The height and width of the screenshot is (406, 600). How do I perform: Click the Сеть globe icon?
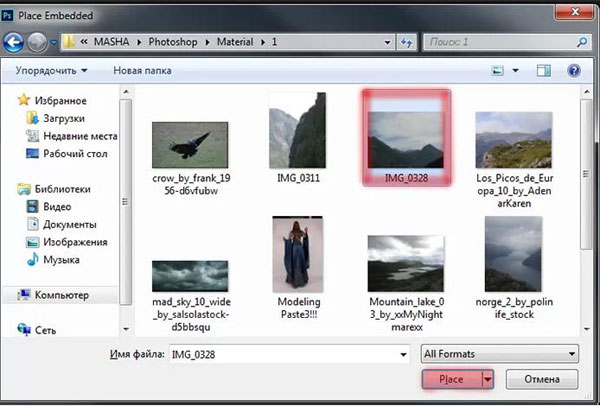24,329
